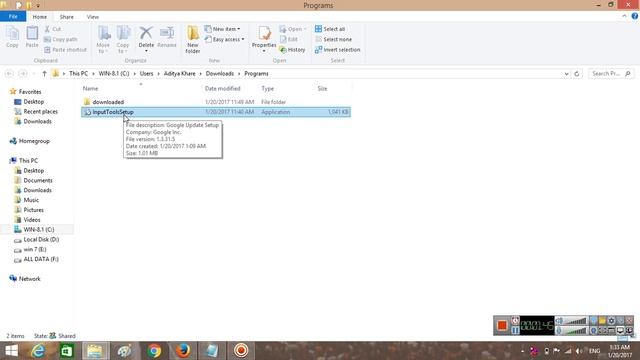The image size is (640, 360).
Task: Click the Forward navigation arrow
Action: tap(23, 74)
